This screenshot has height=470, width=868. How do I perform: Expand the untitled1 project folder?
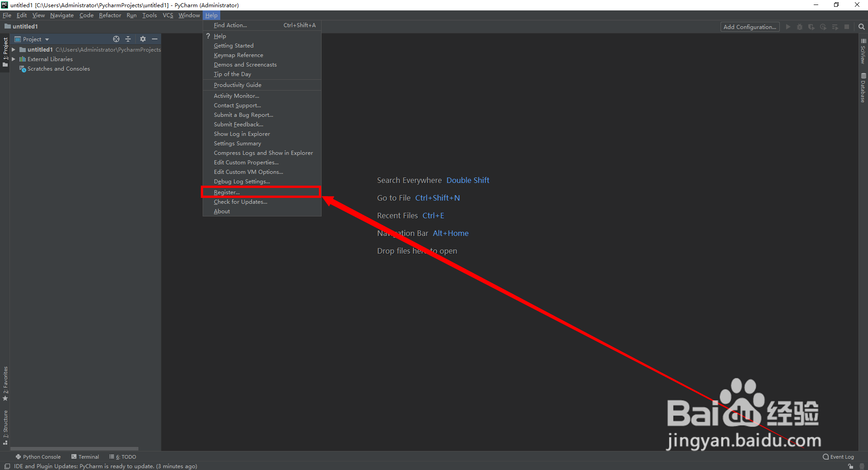(14, 49)
